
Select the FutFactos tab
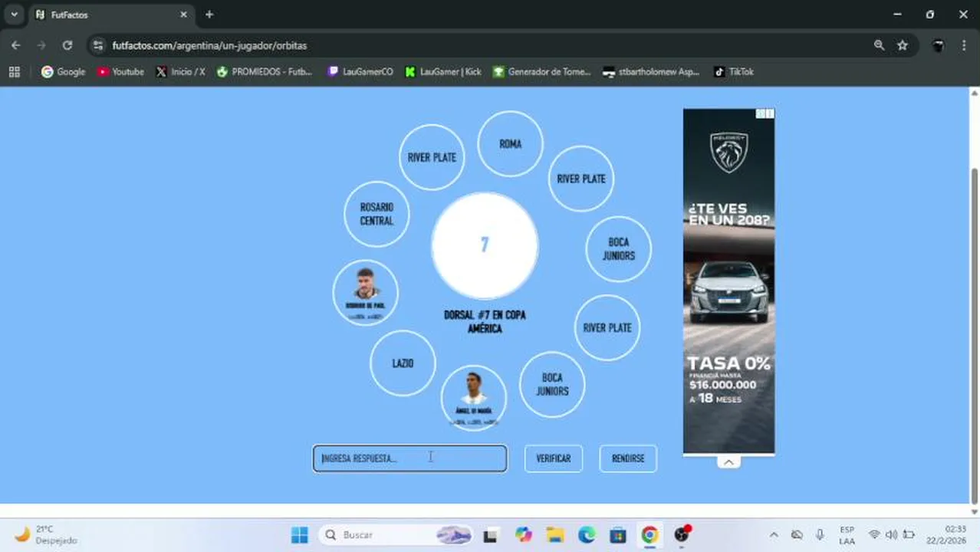coord(111,15)
